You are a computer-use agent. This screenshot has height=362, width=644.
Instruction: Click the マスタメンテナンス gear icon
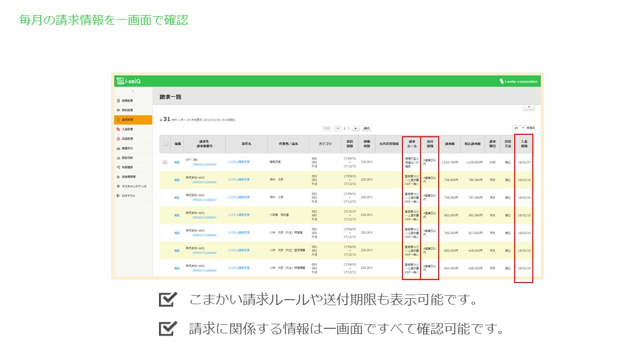118,186
